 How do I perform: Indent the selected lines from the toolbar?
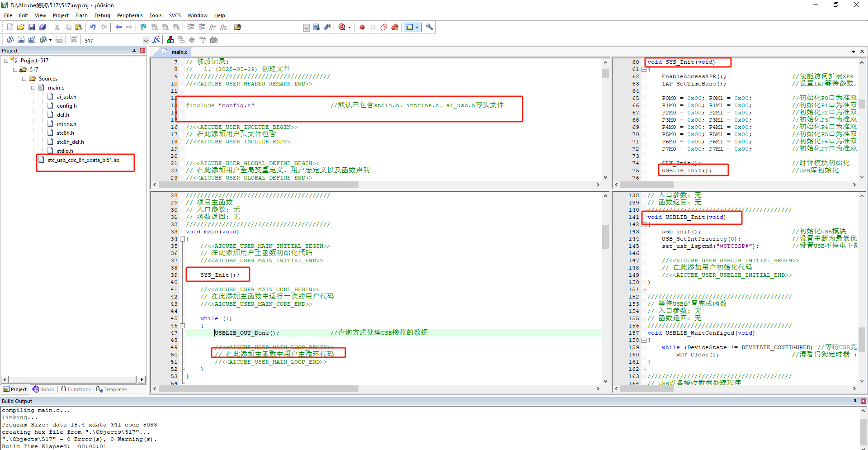click(191, 27)
